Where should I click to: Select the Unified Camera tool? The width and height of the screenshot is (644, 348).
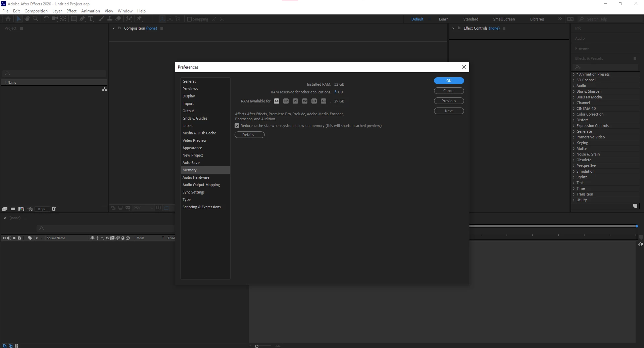54,19
